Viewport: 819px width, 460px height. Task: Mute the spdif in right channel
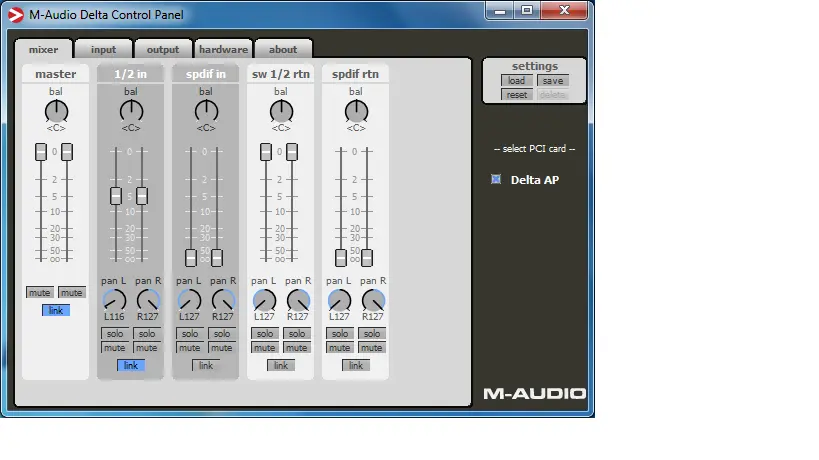[221, 348]
